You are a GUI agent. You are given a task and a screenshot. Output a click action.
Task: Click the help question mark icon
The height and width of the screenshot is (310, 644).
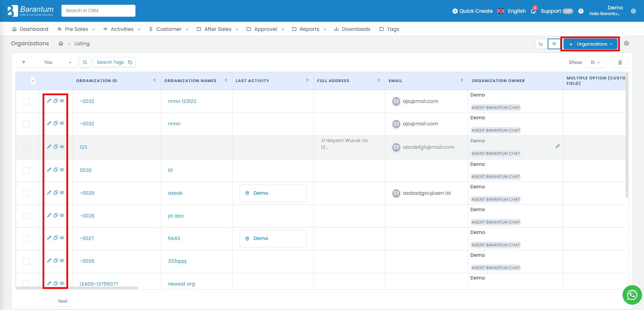581,11
